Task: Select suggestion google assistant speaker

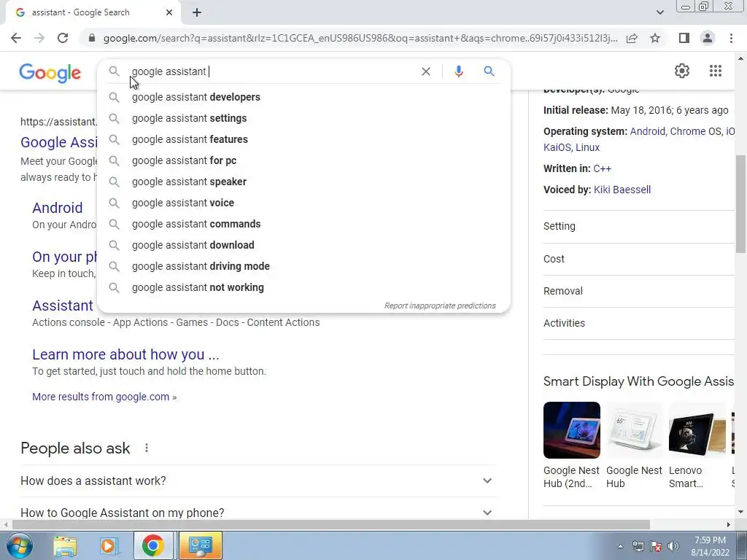Action: (x=303, y=182)
